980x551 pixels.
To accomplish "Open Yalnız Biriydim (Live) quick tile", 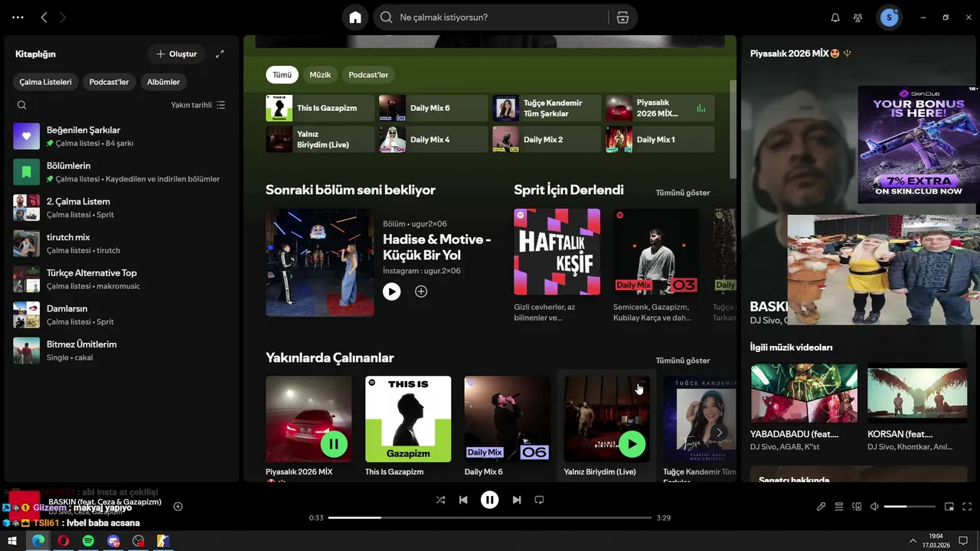I will 320,139.
